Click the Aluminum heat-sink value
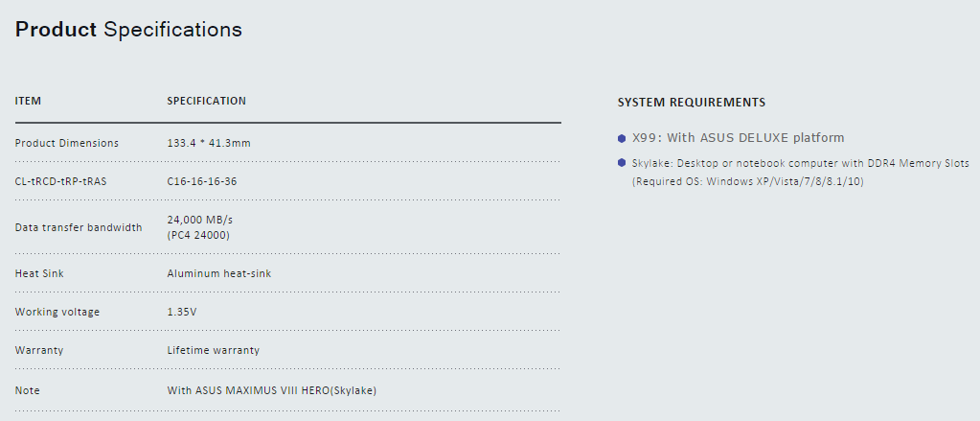Image resolution: width=980 pixels, height=421 pixels. [219, 273]
